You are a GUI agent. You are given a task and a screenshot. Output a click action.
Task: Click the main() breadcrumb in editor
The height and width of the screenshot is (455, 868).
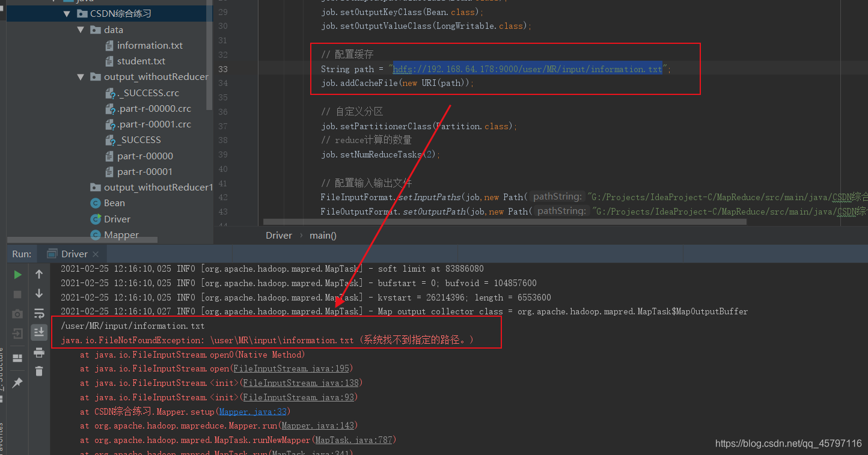tap(323, 236)
